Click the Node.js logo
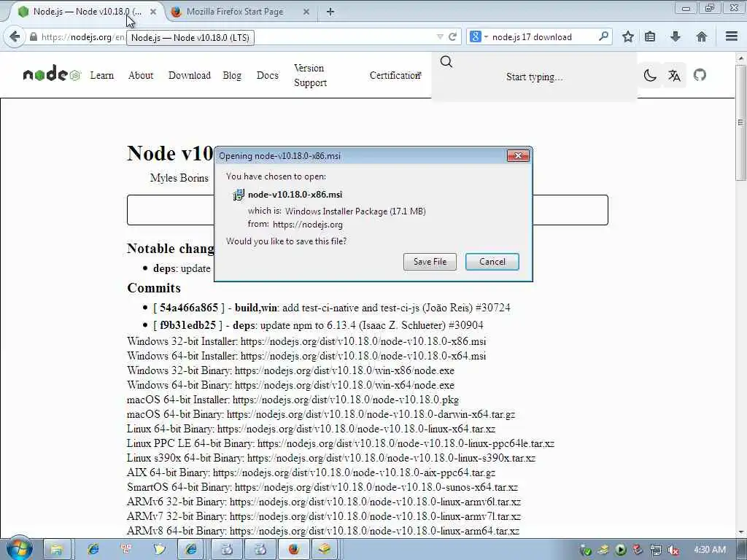 point(52,74)
